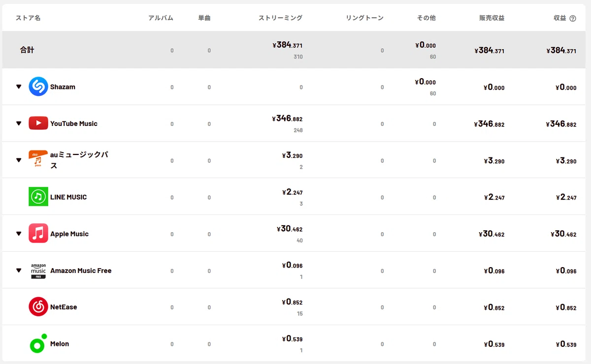Viewport: 591px width, 364px height.
Task: Click YouTube Music 販売収益 ¥346.882
Action: point(489,124)
